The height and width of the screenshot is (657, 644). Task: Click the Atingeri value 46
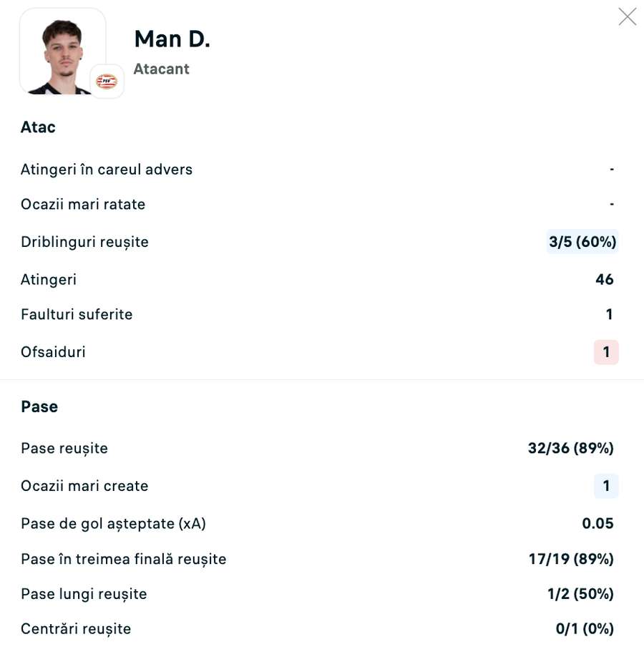[605, 280]
